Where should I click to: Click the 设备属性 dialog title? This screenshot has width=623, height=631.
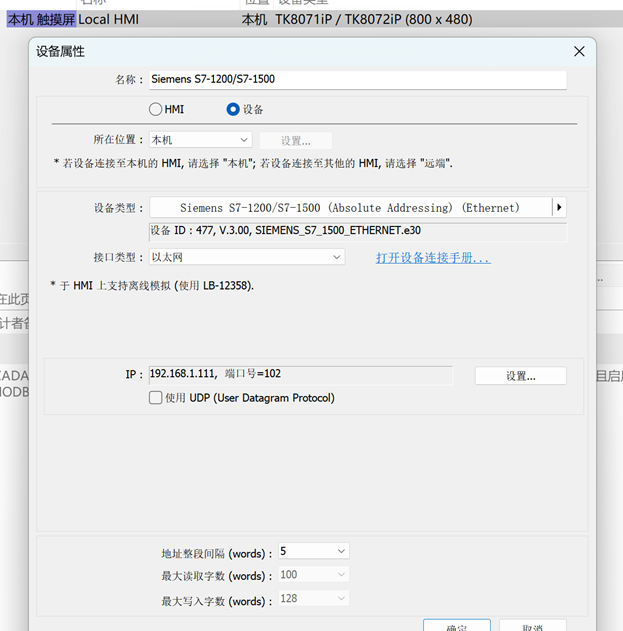[x=60, y=52]
